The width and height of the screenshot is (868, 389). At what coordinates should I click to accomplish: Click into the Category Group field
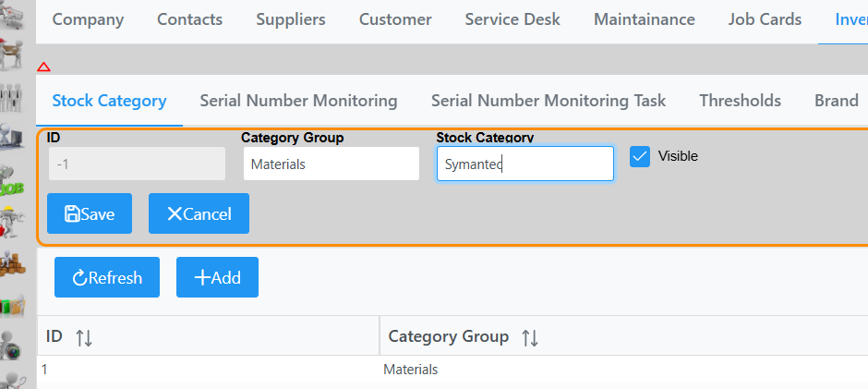[x=332, y=164]
